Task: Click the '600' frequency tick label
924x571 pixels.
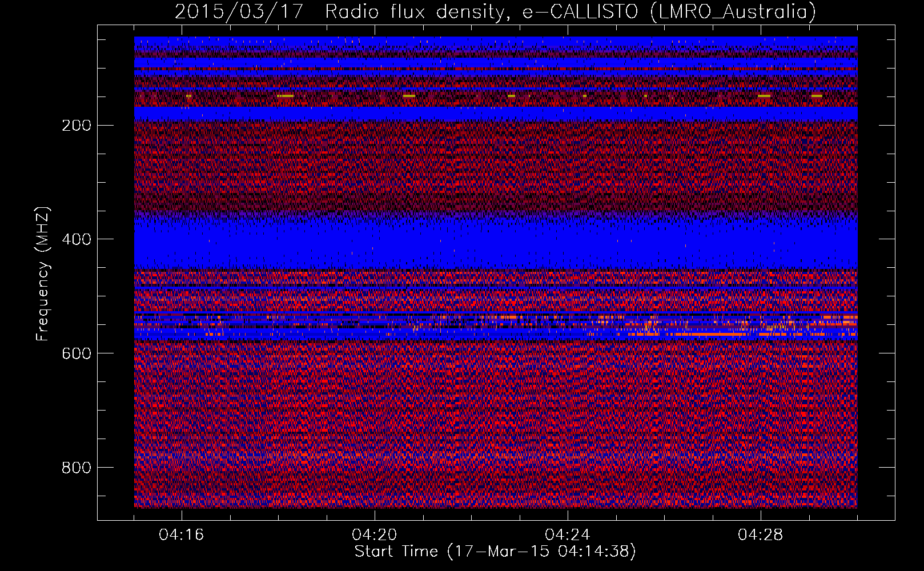Action: [x=77, y=353]
